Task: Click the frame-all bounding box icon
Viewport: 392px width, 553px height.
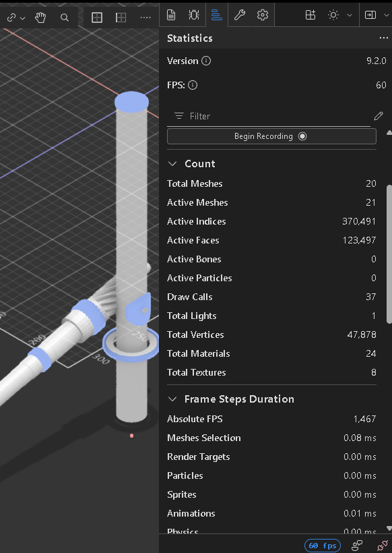Action: (x=97, y=18)
